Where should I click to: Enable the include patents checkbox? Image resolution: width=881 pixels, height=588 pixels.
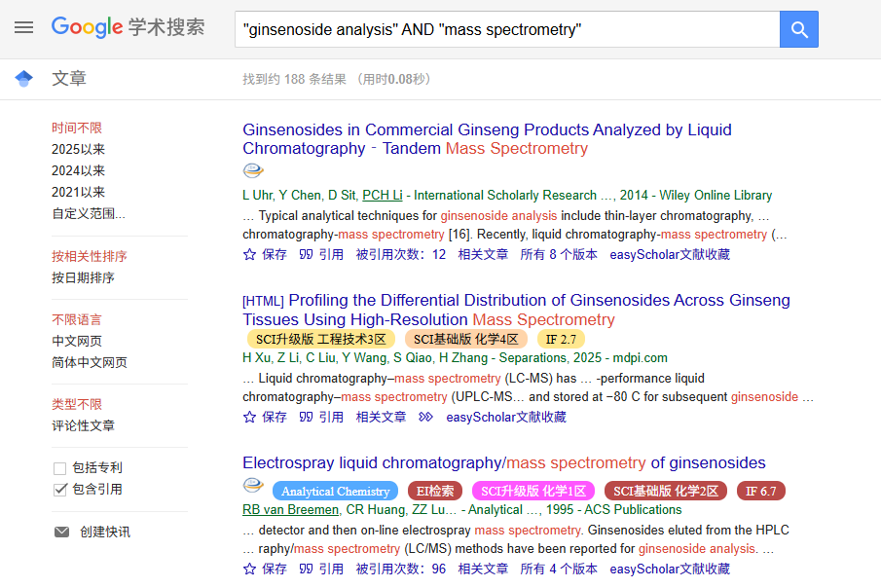click(60, 468)
